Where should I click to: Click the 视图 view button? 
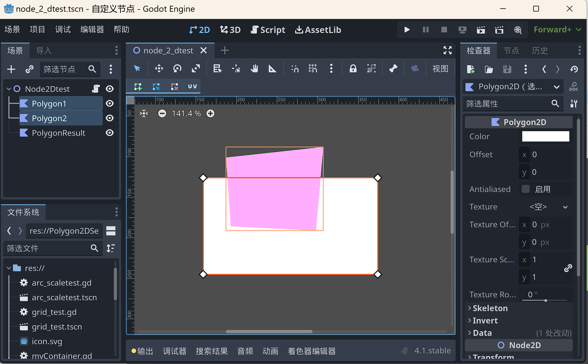pos(440,69)
